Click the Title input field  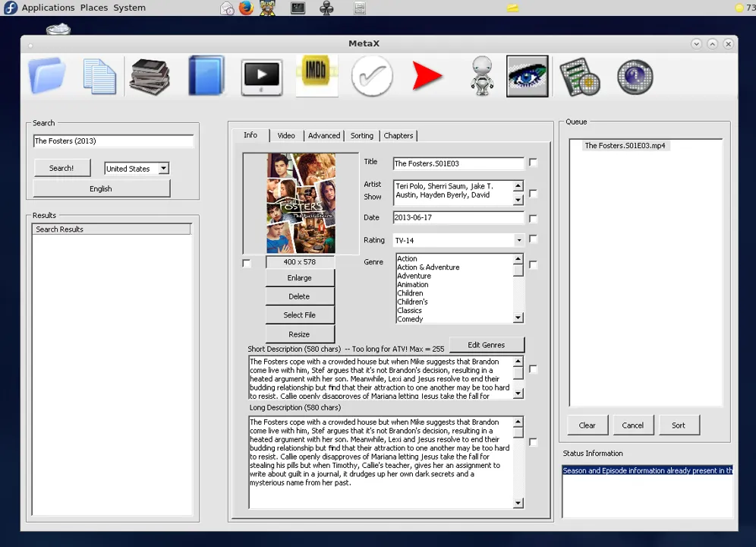pos(458,163)
